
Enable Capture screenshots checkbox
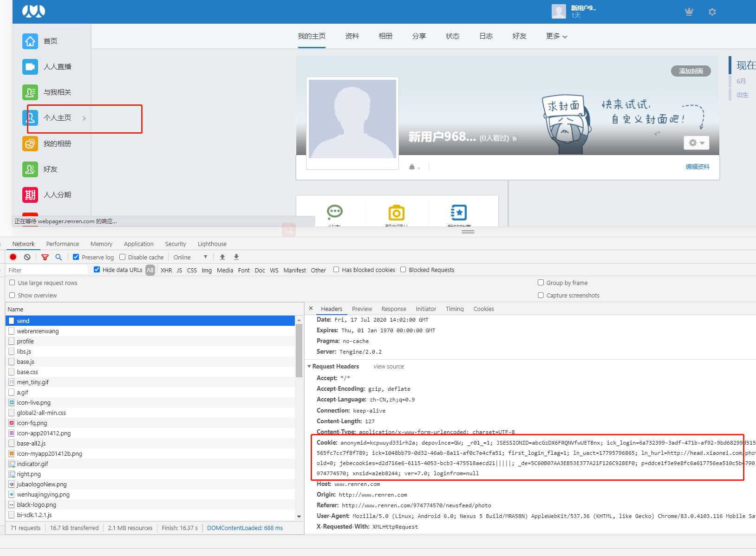tap(541, 295)
